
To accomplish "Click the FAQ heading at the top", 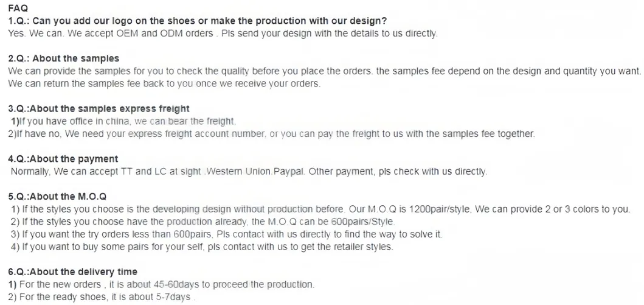I will pyautogui.click(x=18, y=9).
